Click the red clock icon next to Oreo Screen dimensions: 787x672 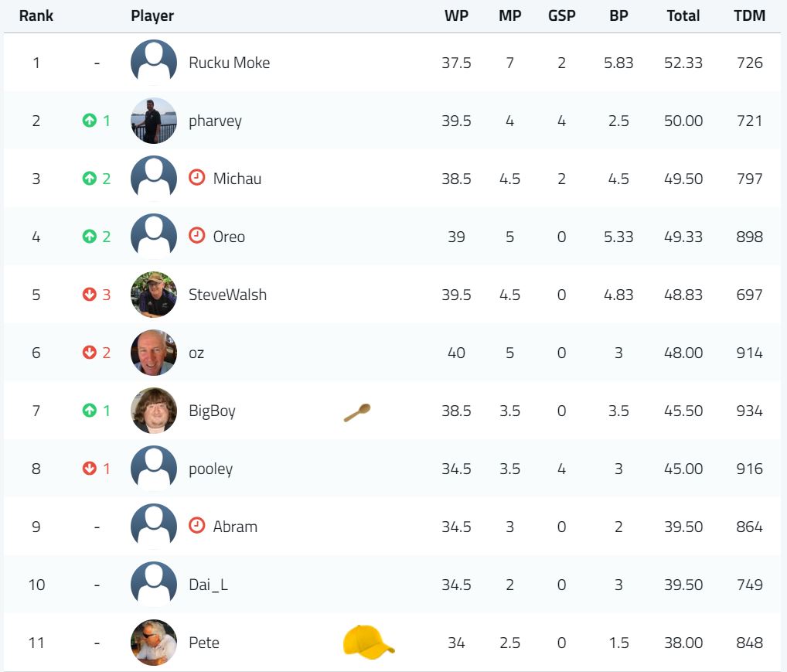coord(196,236)
